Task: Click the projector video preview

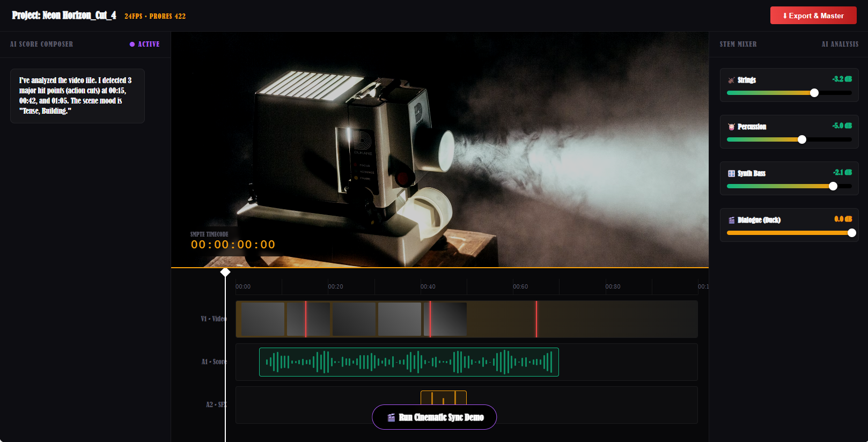Action: [440, 149]
